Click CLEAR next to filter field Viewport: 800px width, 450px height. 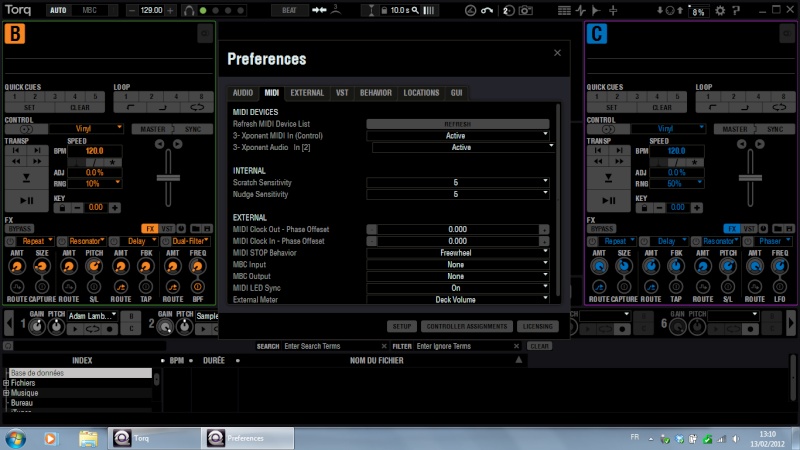pyautogui.click(x=539, y=346)
